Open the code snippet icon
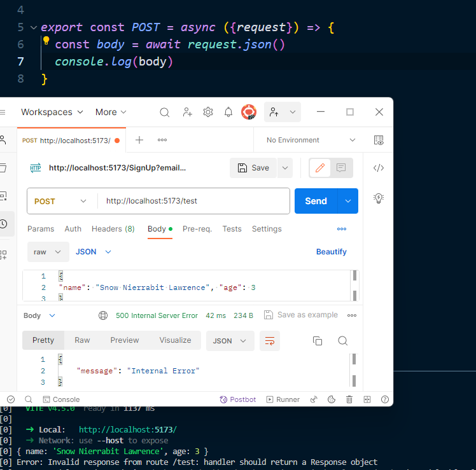Image resolution: width=476 pixels, height=470 pixels. [379, 168]
